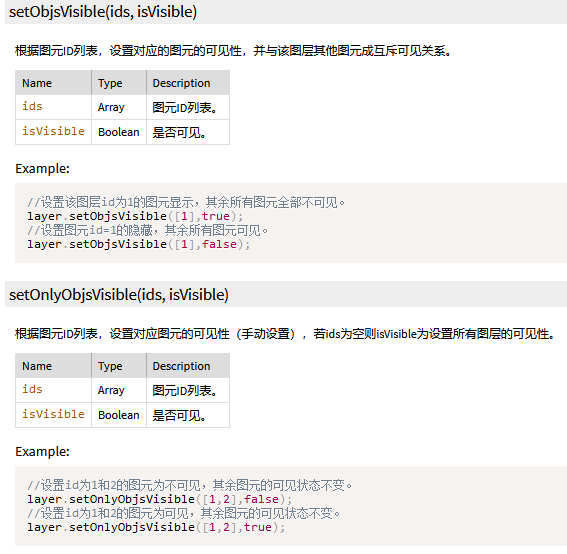This screenshot has width=567, height=554.
Task: Click the Description header in the first table
Action: click(181, 83)
